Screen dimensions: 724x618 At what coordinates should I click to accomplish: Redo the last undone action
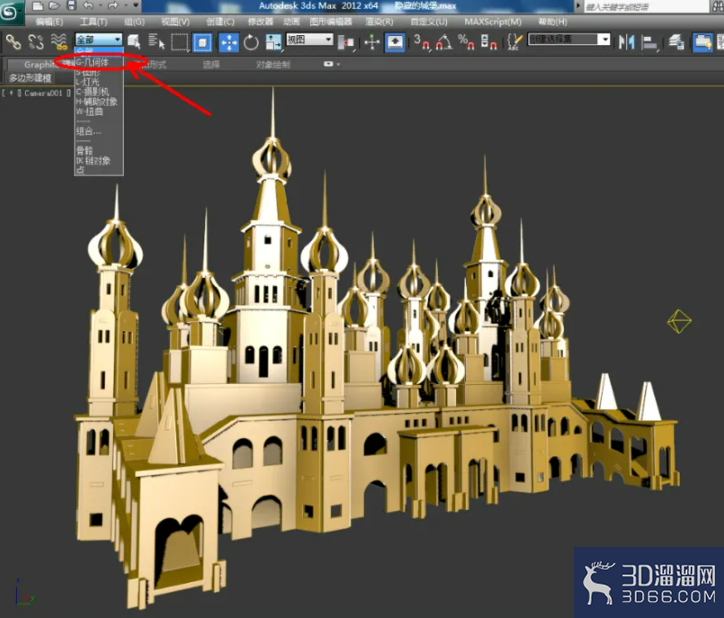coord(113,6)
